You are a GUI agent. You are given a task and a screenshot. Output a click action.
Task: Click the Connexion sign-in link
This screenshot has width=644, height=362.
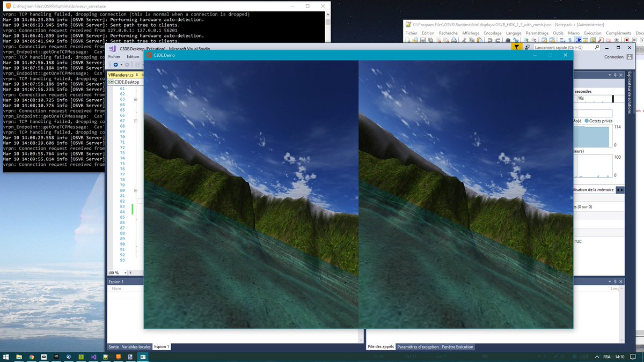click(614, 57)
